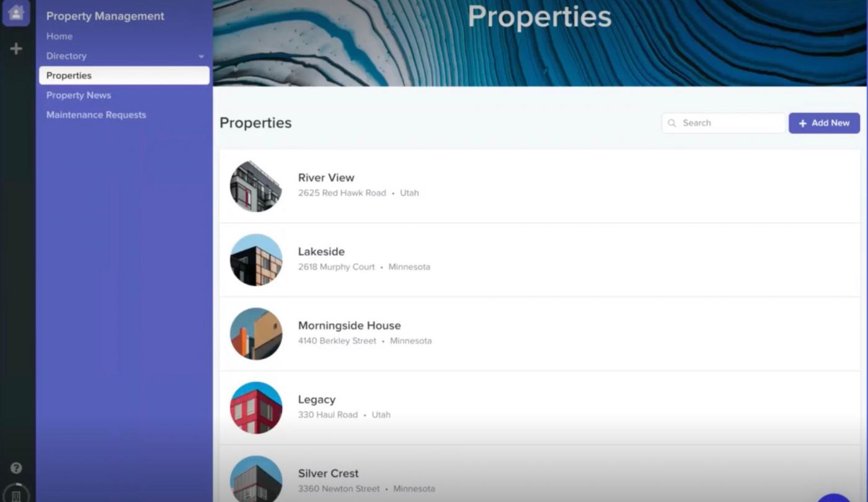Select the River View property name
The height and width of the screenshot is (502, 868).
point(326,178)
